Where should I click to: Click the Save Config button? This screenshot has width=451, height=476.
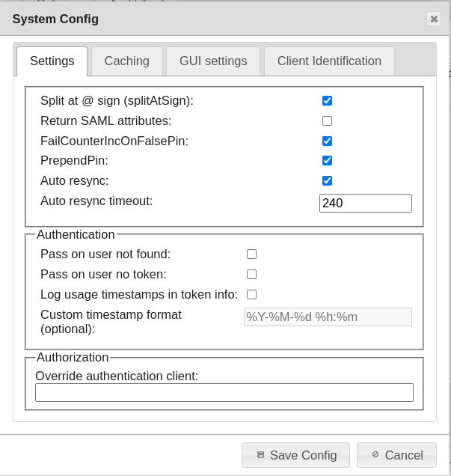tap(295, 455)
